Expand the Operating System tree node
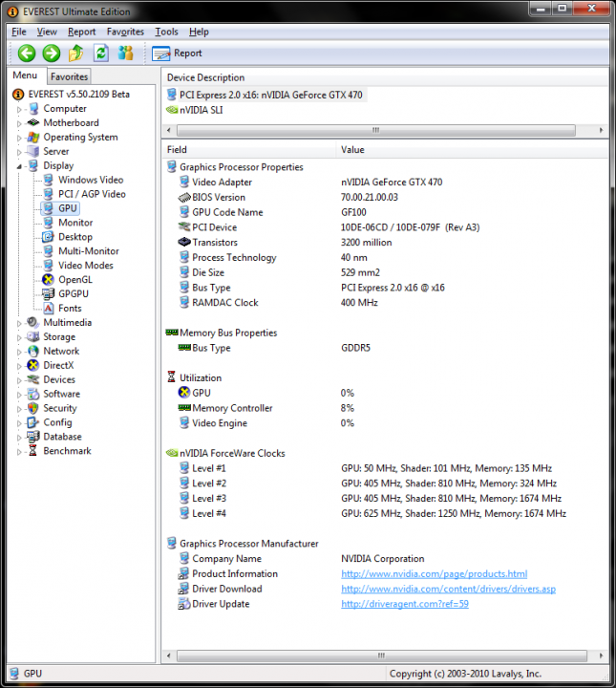 coord(19,138)
